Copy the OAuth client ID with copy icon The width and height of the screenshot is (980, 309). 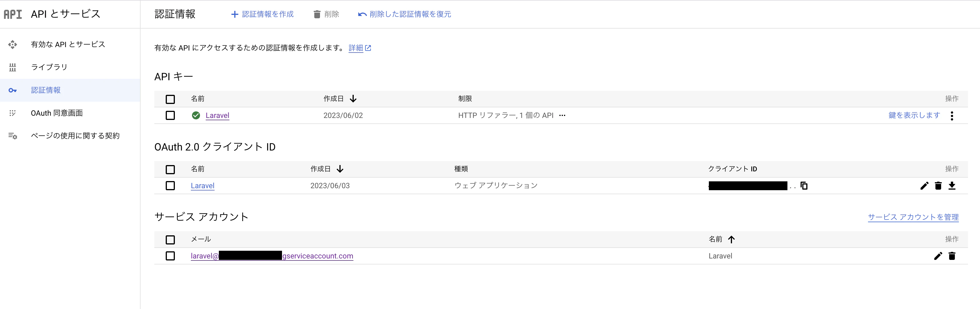[804, 185]
